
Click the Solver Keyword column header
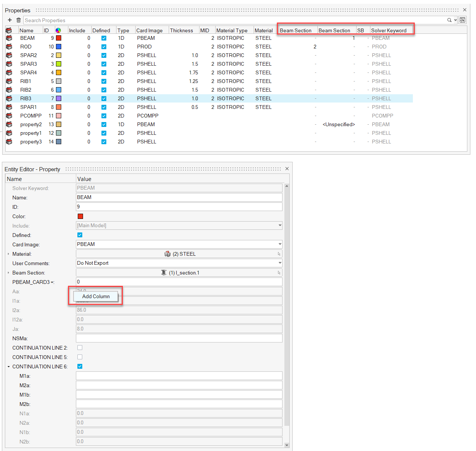point(389,30)
